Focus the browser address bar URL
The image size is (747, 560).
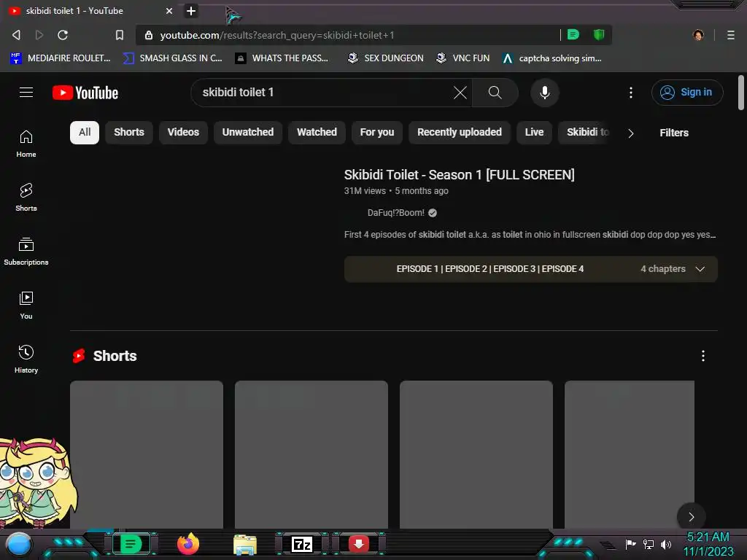pyautogui.click(x=352, y=35)
